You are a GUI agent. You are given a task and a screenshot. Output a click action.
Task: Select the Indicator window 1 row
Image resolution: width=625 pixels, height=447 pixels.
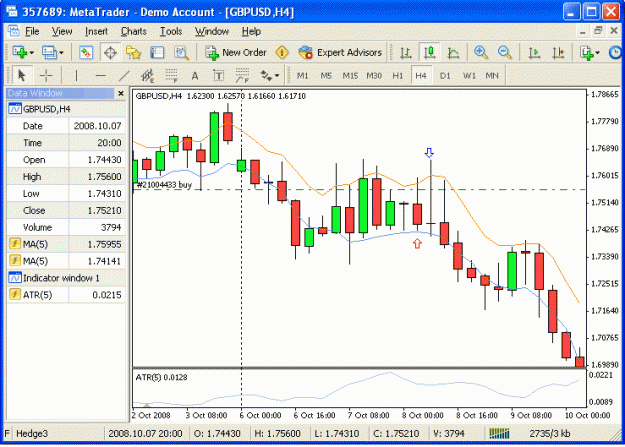point(66,278)
